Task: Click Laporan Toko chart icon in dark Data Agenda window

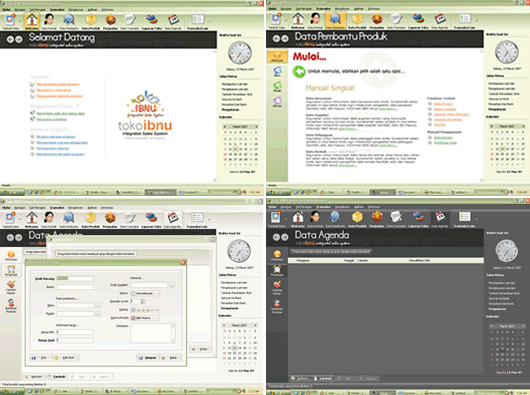Action: click(418, 217)
